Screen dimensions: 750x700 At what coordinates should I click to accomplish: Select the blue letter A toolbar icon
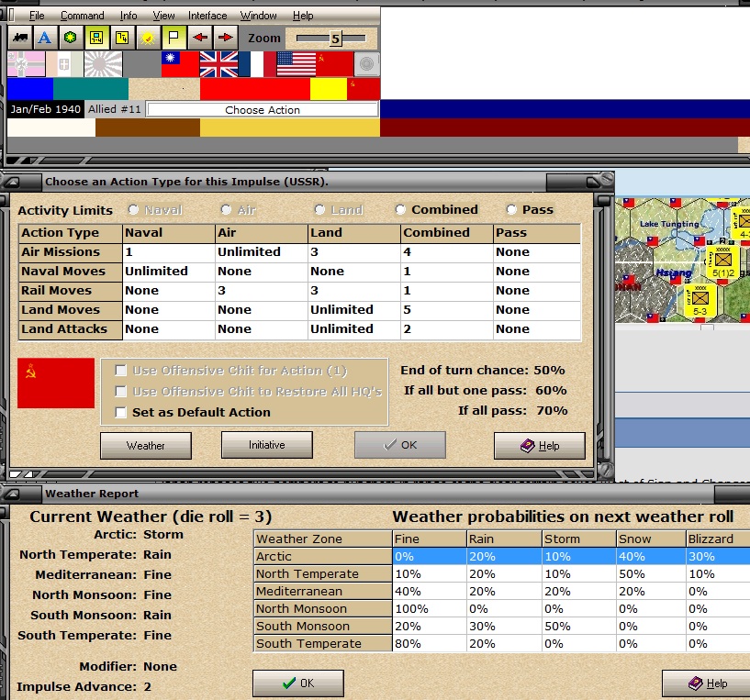point(45,38)
